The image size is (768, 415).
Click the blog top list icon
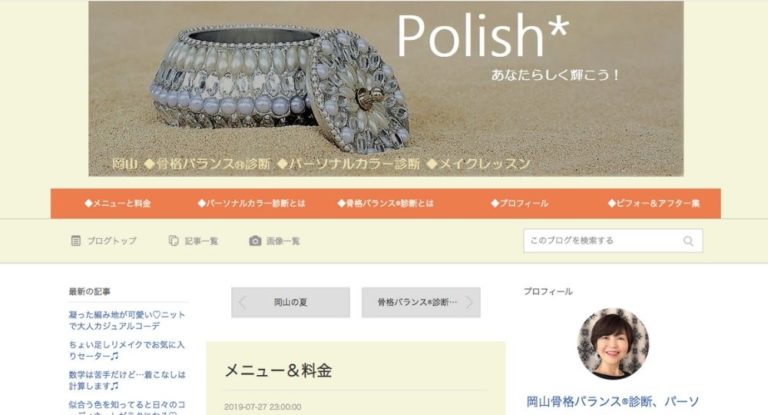pyautogui.click(x=75, y=241)
